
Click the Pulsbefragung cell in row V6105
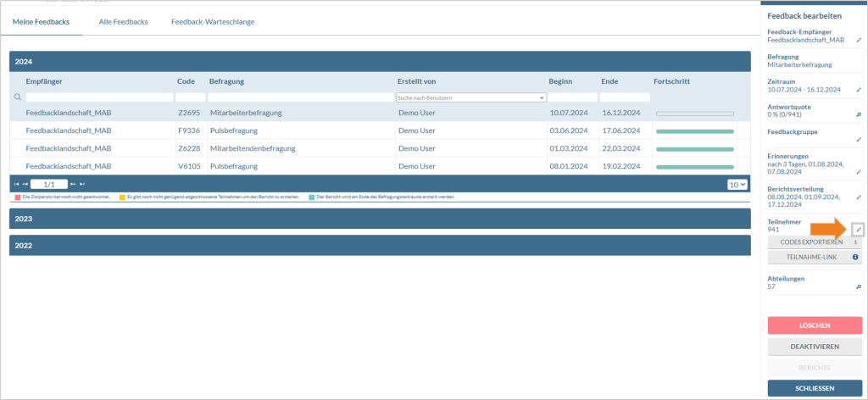[234, 167]
